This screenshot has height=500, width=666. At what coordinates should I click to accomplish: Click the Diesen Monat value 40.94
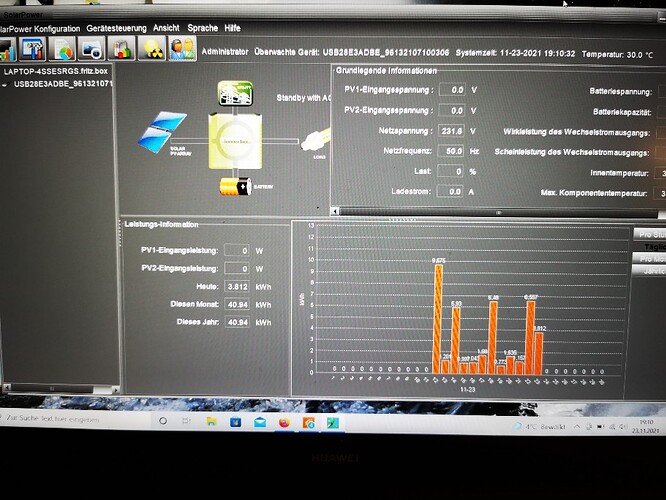click(237, 305)
